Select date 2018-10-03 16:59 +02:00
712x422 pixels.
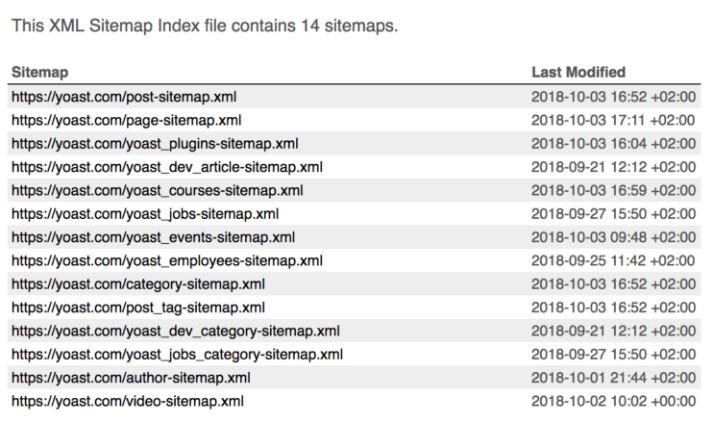pos(613,191)
